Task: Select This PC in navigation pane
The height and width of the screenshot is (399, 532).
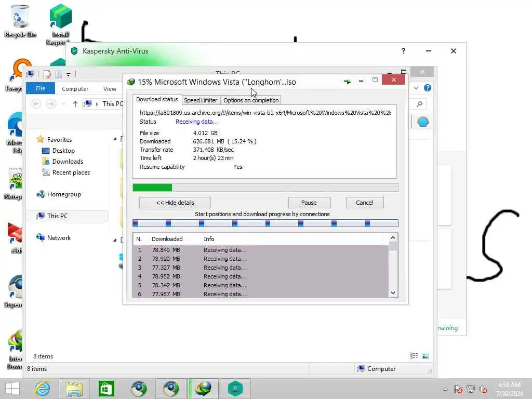Action: coord(67,216)
